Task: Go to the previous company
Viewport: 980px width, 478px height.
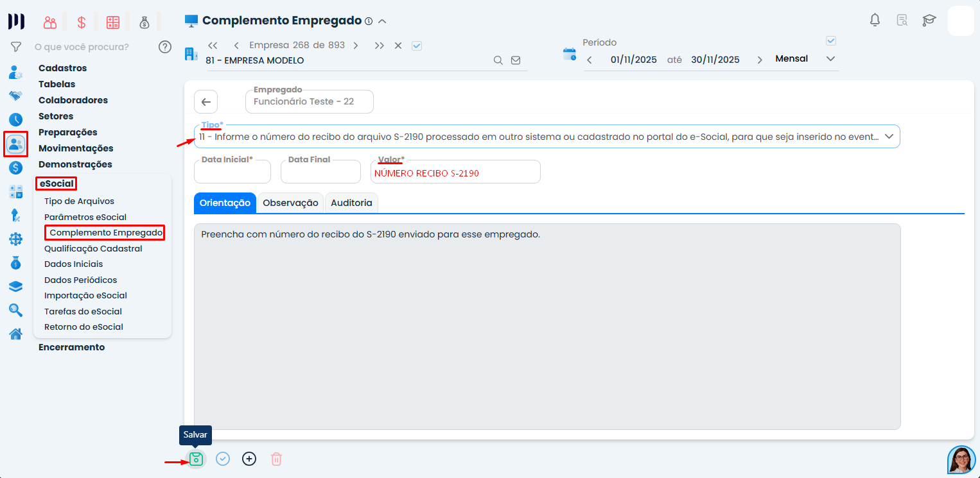Action: click(236, 46)
